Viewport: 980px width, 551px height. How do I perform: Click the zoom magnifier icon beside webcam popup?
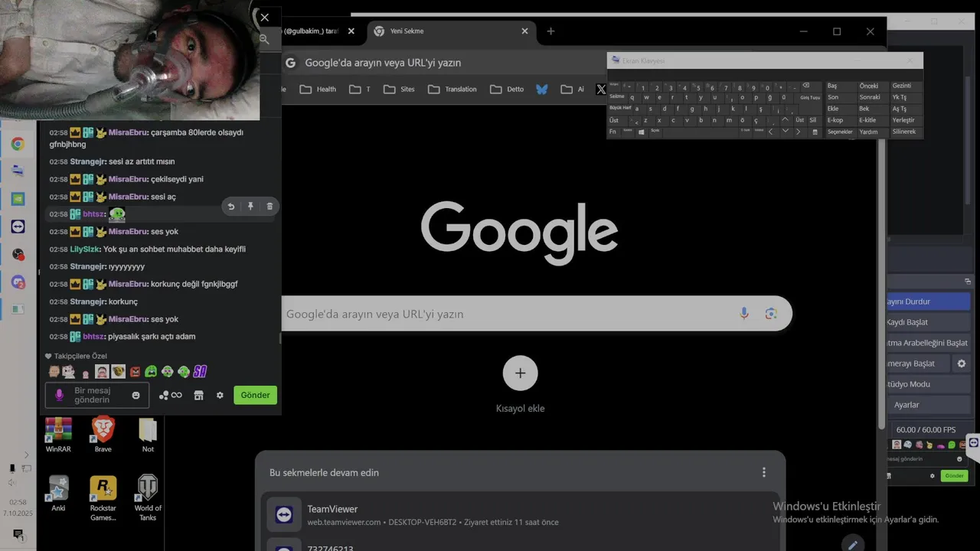[264, 38]
